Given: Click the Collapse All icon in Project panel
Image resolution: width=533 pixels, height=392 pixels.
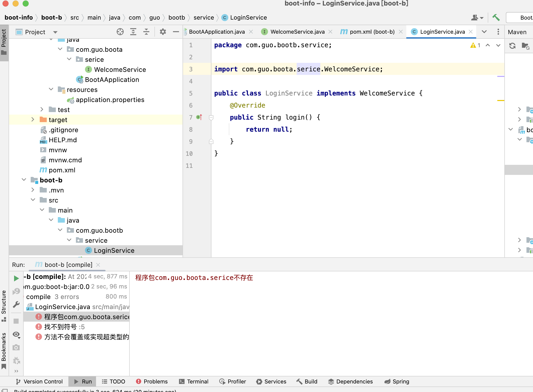Looking at the screenshot, I should [146, 32].
